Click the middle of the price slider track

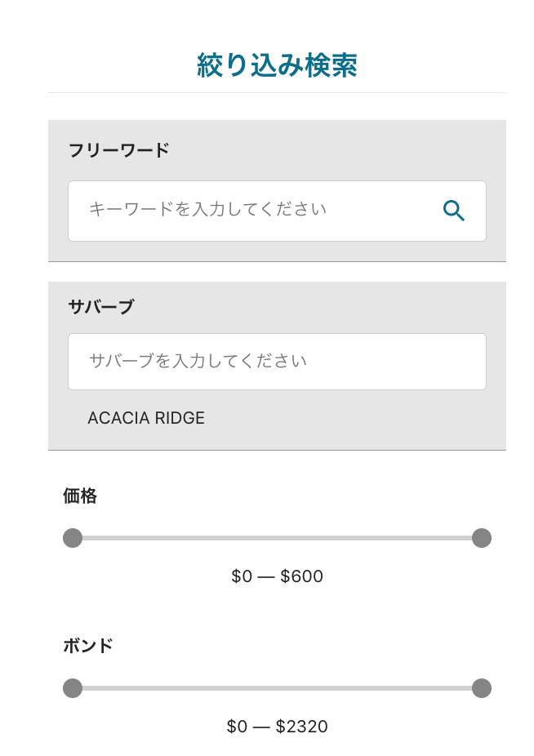point(277,538)
